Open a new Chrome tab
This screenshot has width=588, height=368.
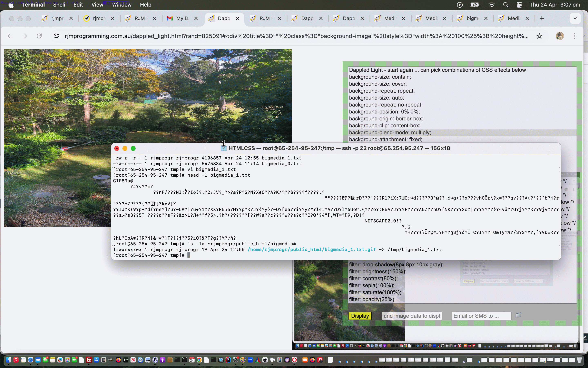(x=542, y=18)
